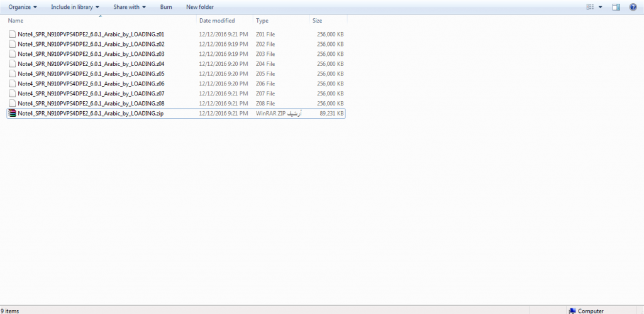Open the Help question mark icon

[x=633, y=7]
